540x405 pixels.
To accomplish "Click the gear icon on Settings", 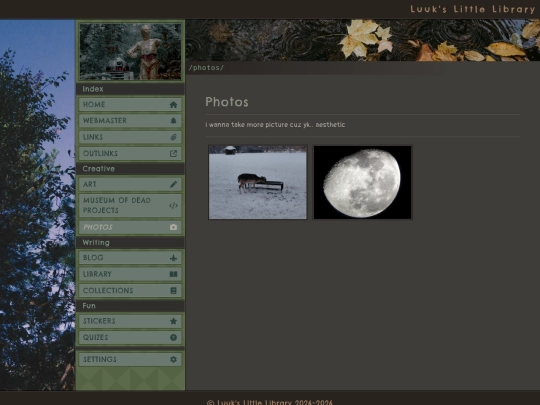I will 173,359.
